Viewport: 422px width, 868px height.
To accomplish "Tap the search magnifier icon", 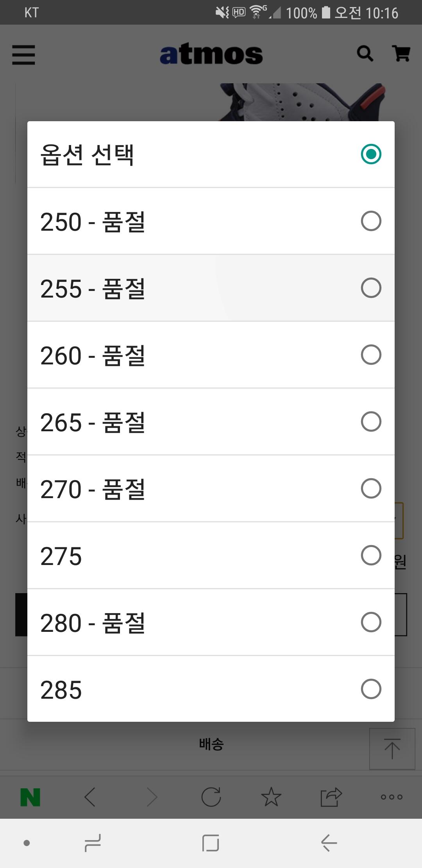I will point(365,54).
